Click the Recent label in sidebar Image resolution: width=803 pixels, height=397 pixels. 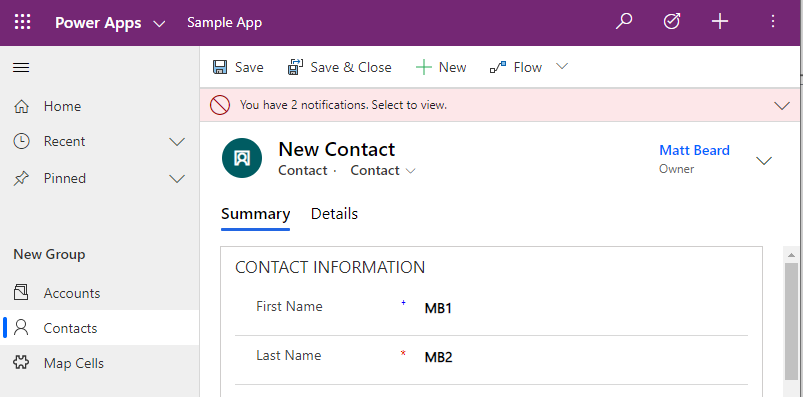pyautogui.click(x=65, y=141)
